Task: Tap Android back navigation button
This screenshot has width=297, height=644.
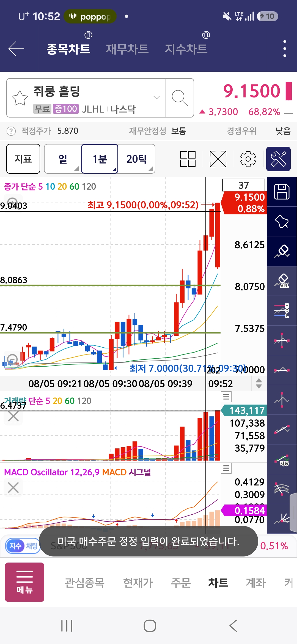Action: coord(233,626)
